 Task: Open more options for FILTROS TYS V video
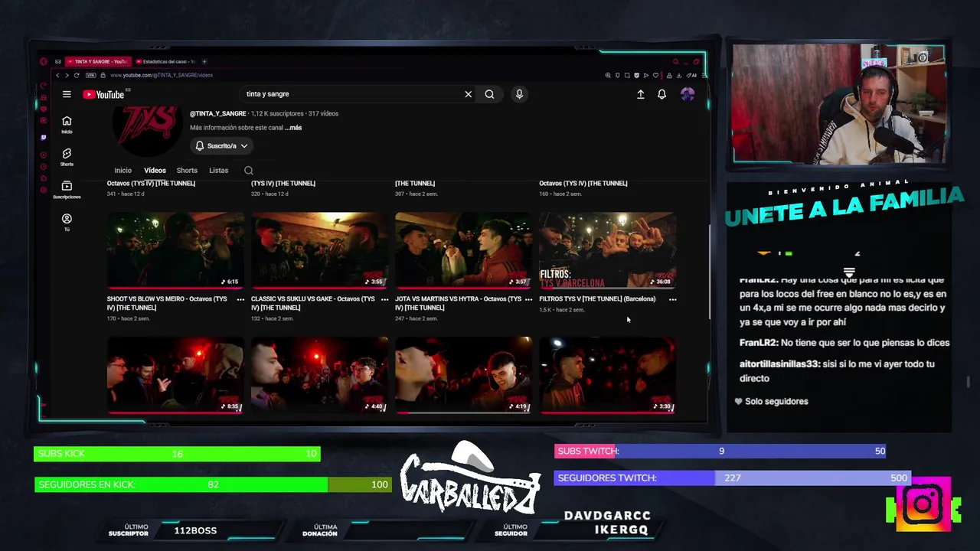point(672,299)
